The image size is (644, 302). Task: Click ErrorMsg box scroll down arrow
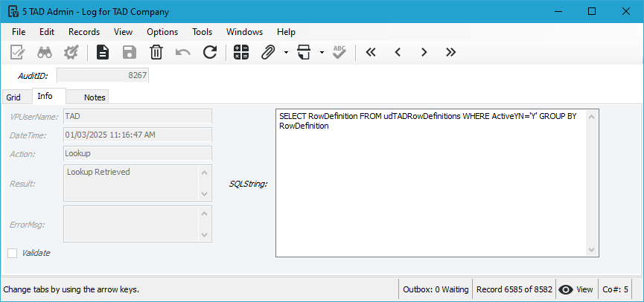204,235
